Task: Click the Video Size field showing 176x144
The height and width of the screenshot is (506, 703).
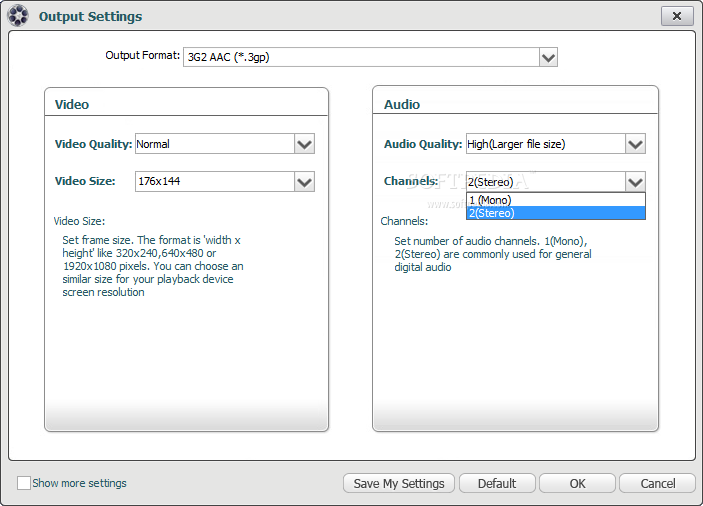Action: [214, 182]
